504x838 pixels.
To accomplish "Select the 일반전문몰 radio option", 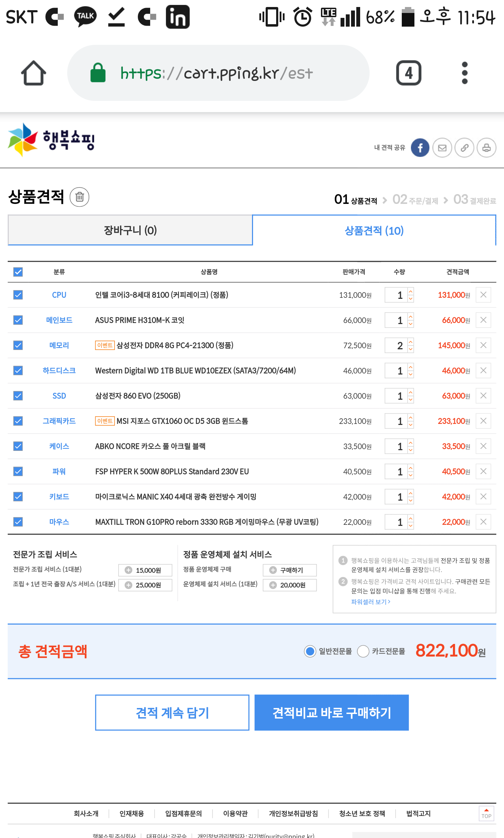I will [x=310, y=651].
